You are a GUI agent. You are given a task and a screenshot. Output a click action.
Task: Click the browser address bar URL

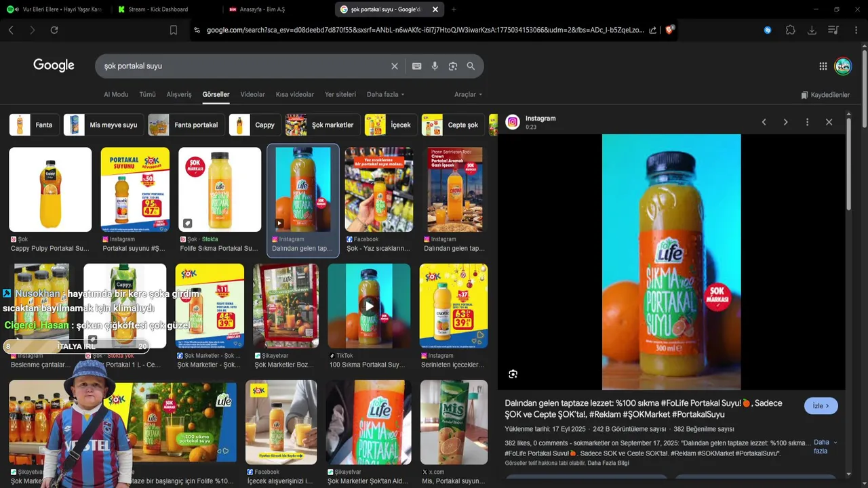point(425,30)
